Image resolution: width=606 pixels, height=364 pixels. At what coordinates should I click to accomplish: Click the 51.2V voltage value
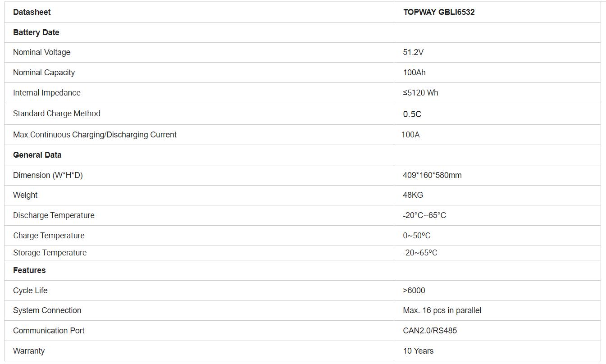tap(413, 52)
